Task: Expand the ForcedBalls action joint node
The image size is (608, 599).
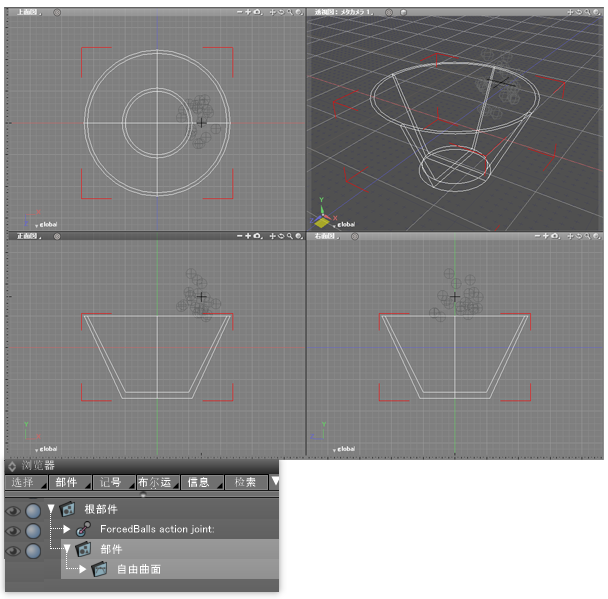Action: coord(67,529)
